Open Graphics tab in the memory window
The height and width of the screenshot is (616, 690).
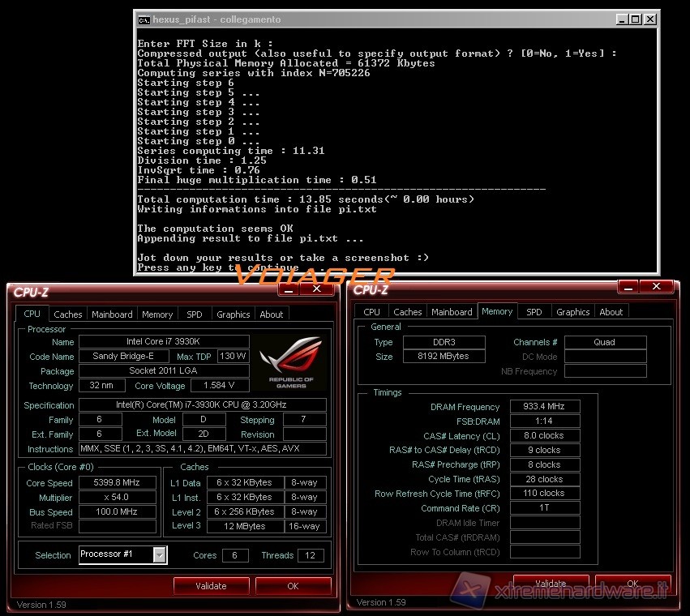point(572,312)
